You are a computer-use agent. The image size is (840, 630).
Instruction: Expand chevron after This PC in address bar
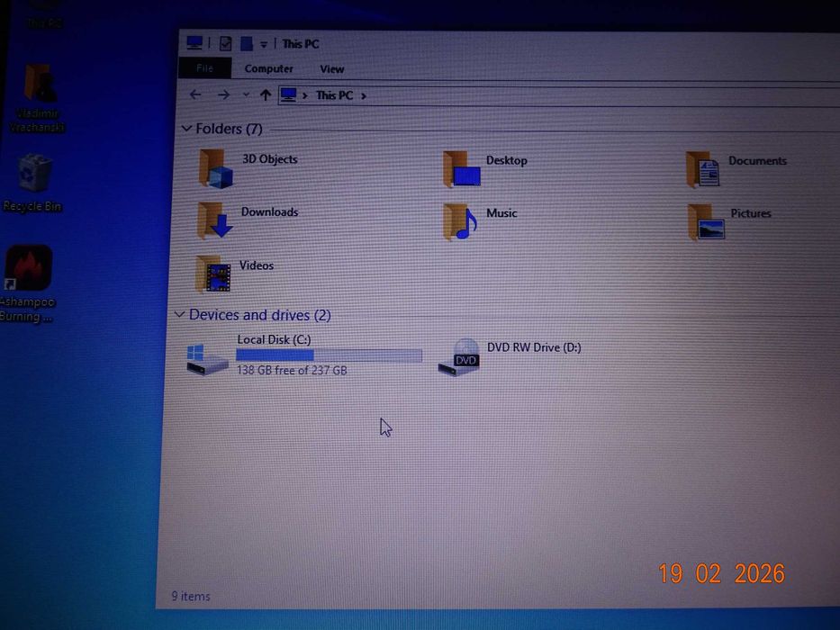coord(364,96)
